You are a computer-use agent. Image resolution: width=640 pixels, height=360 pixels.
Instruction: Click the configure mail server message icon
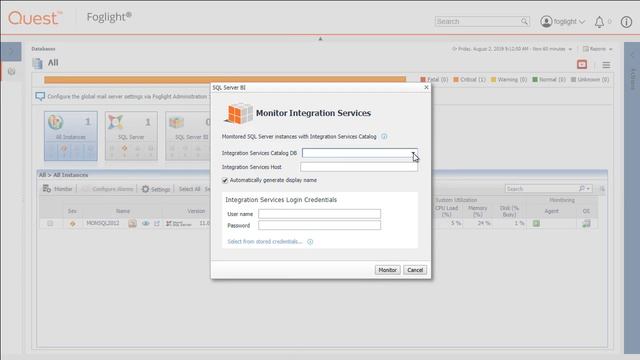click(40, 97)
